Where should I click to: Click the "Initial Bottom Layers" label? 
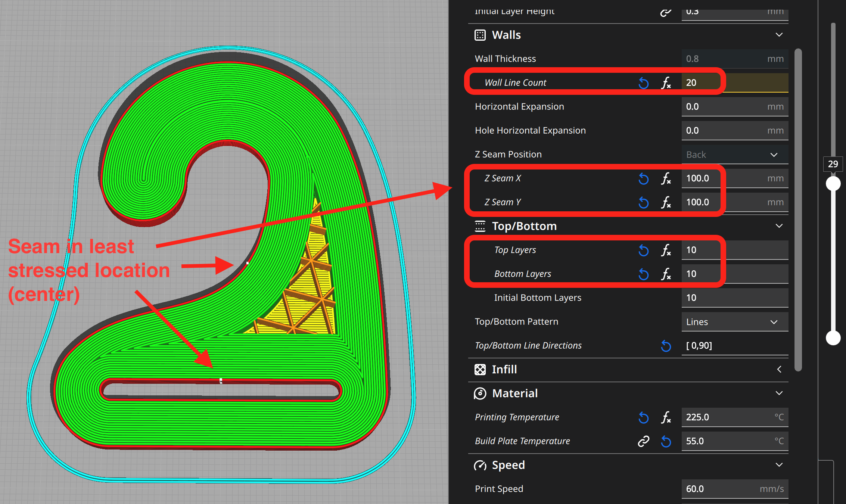tap(538, 298)
